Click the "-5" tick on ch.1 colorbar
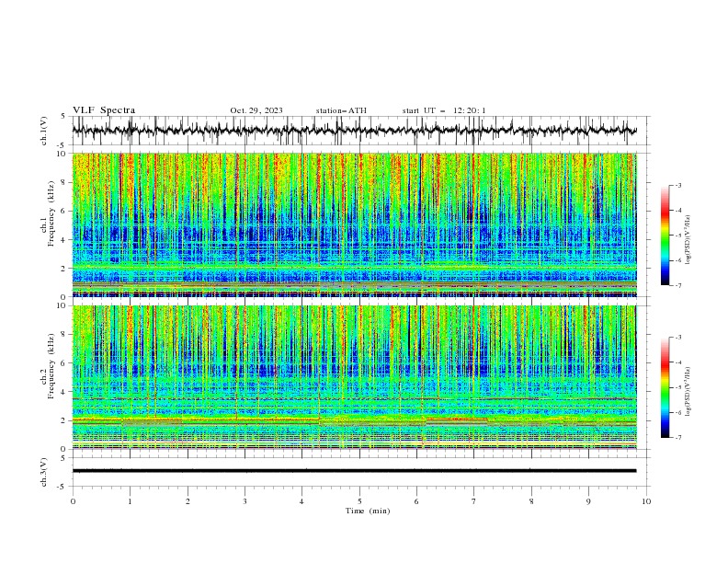The image size is (728, 563). (x=677, y=236)
